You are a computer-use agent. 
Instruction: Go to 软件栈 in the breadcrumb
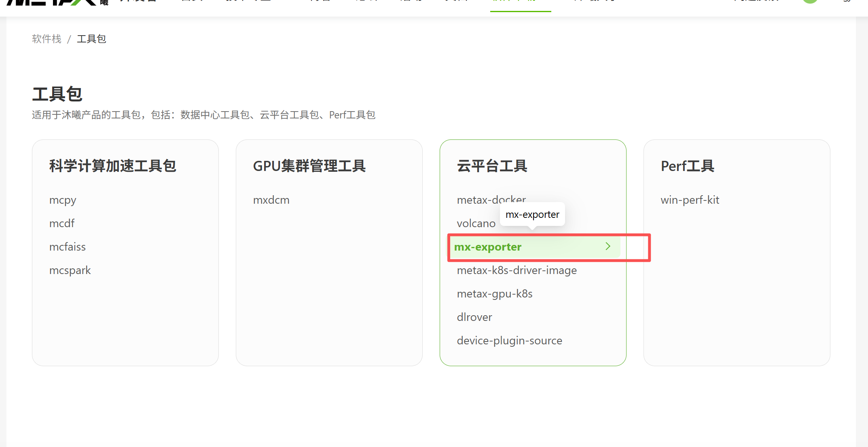(47, 39)
